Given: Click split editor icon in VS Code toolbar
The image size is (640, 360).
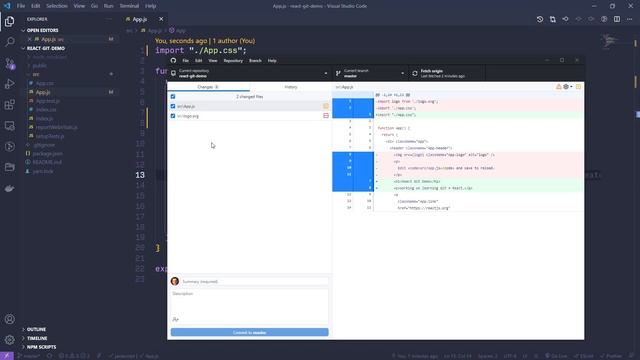Looking at the screenshot, I should [x=617, y=19].
